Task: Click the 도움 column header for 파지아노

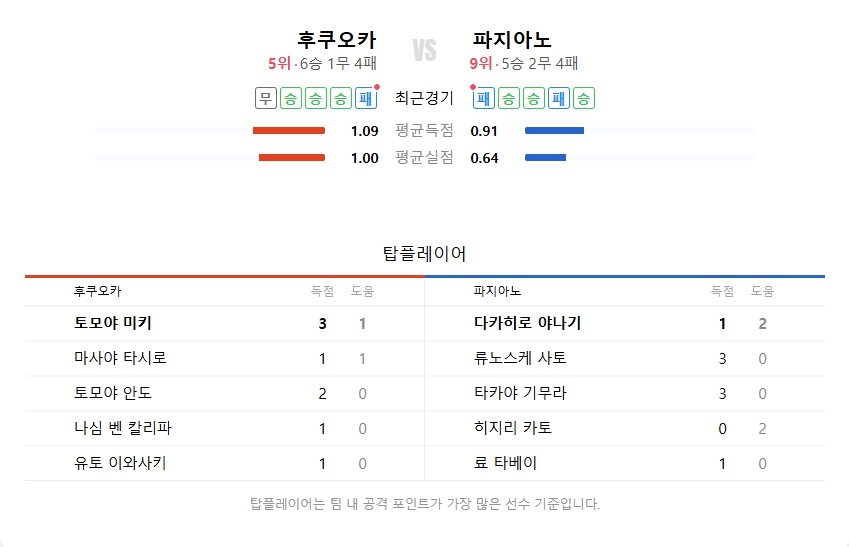Action: tap(762, 291)
